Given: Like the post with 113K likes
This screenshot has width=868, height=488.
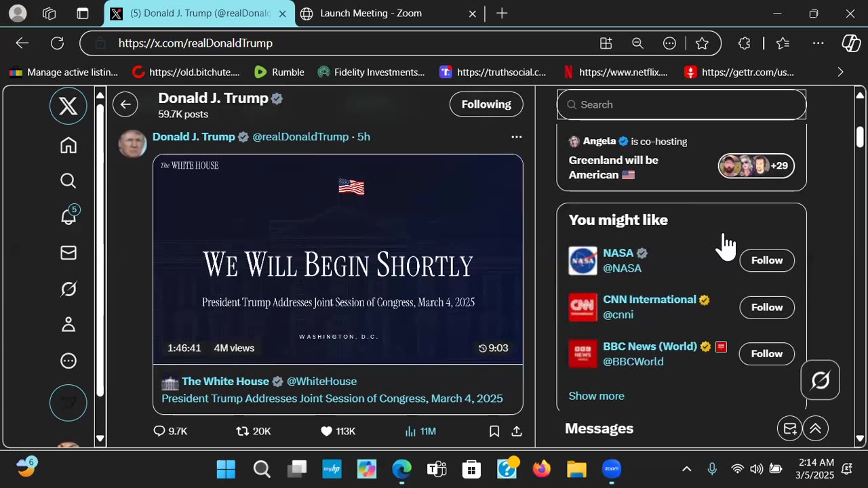Looking at the screenshot, I should [x=338, y=431].
